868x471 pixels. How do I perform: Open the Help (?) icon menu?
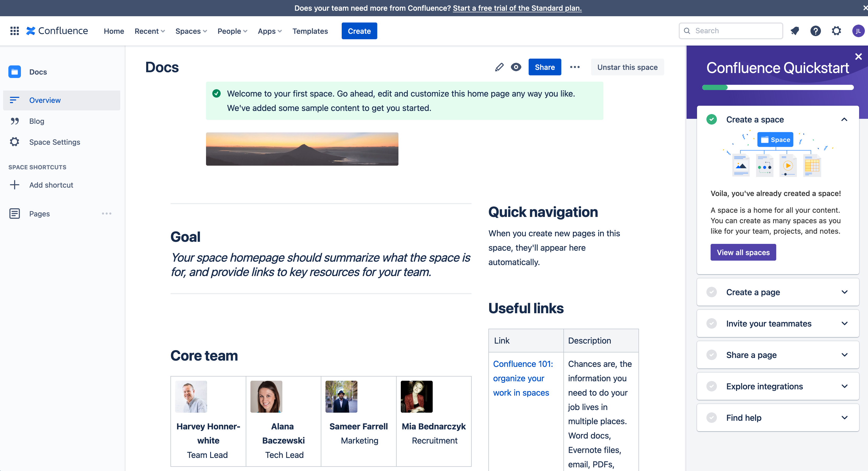pyautogui.click(x=815, y=31)
